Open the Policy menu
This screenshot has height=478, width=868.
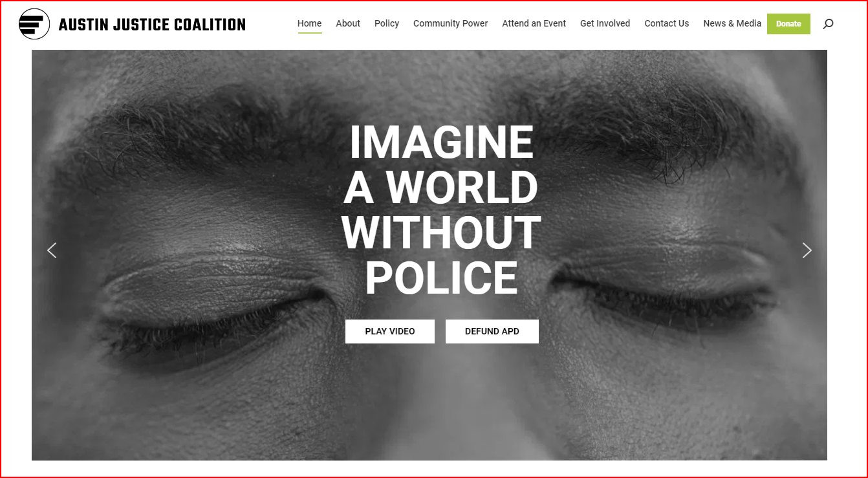point(387,23)
